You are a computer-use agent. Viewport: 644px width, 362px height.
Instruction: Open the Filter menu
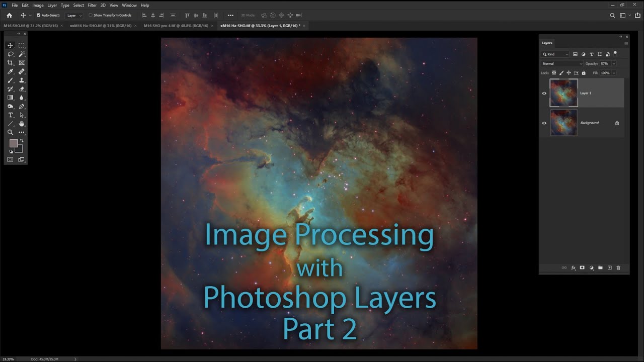click(x=92, y=5)
